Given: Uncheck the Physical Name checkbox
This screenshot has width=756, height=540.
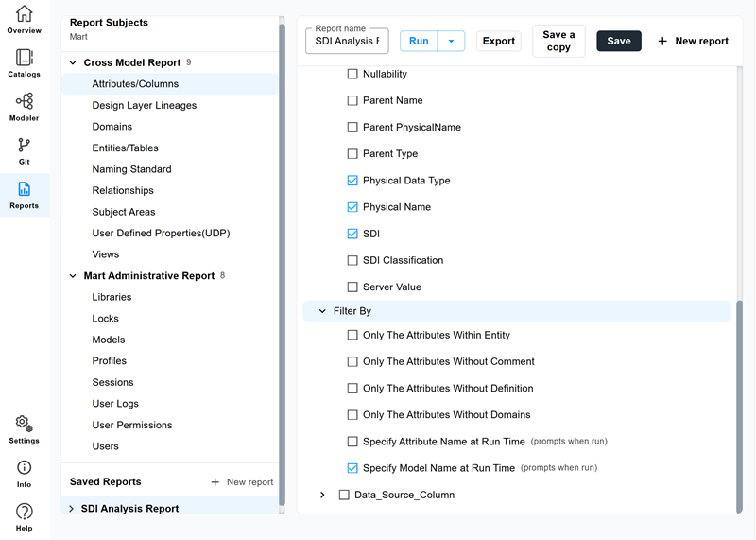Looking at the screenshot, I should 352,207.
